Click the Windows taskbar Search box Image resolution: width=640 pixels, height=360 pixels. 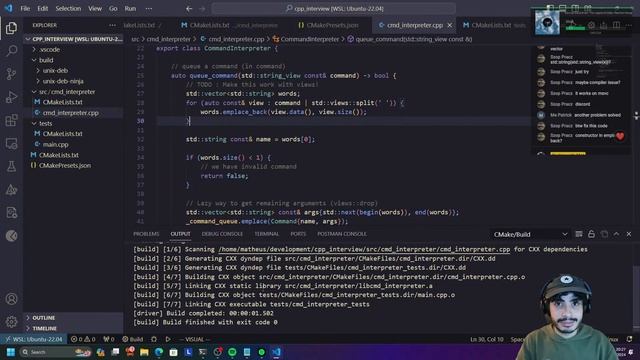(56, 352)
